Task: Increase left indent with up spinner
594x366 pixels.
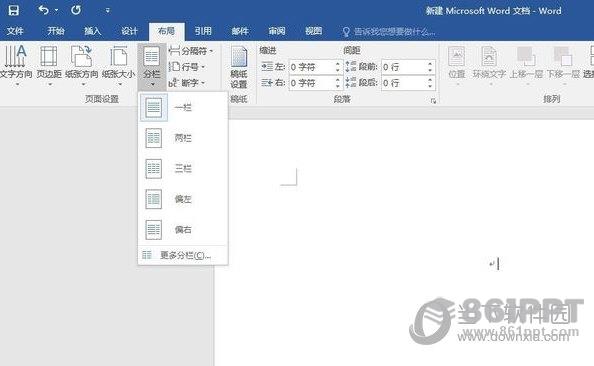Action: pyautogui.click(x=338, y=64)
